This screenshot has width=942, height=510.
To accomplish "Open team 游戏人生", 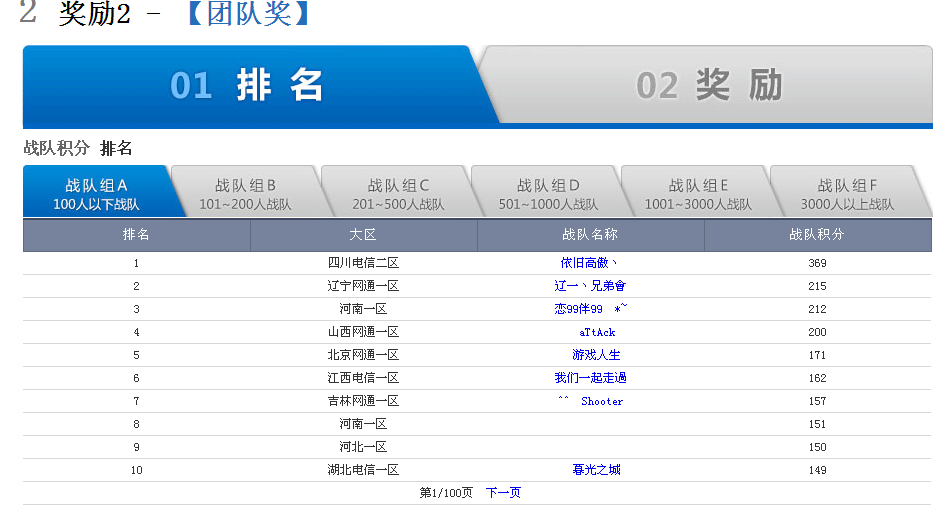I will pyautogui.click(x=596, y=355).
